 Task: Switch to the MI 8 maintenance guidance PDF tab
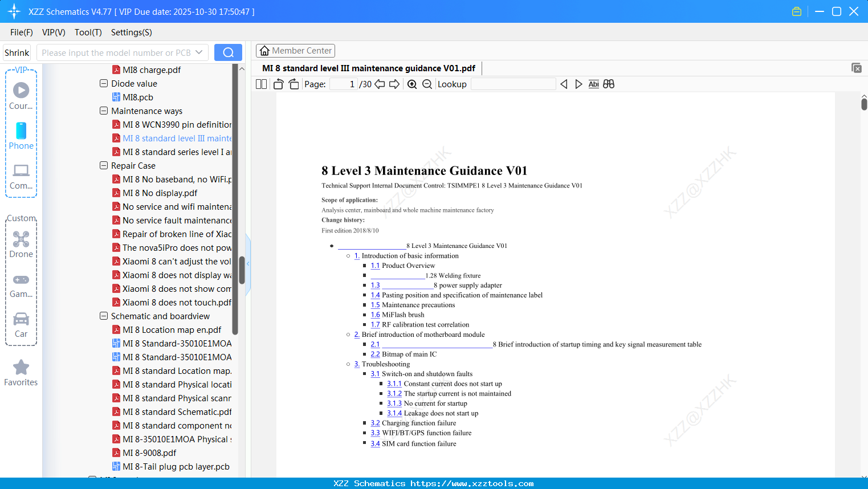point(368,68)
